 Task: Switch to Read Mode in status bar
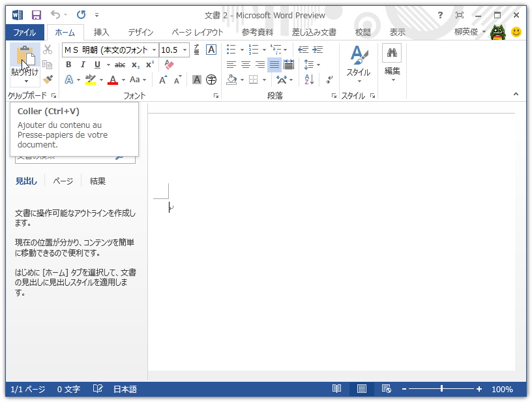click(337, 389)
